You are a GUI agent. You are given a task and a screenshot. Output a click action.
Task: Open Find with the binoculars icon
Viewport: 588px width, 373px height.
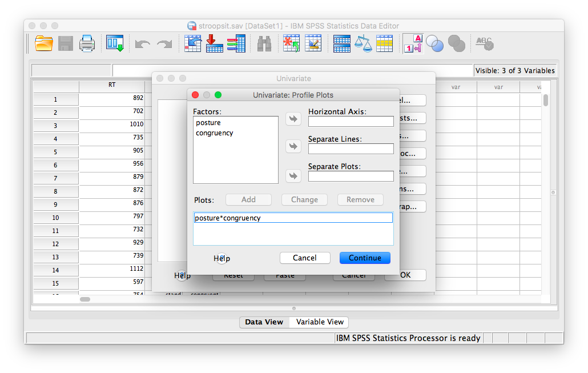(264, 44)
